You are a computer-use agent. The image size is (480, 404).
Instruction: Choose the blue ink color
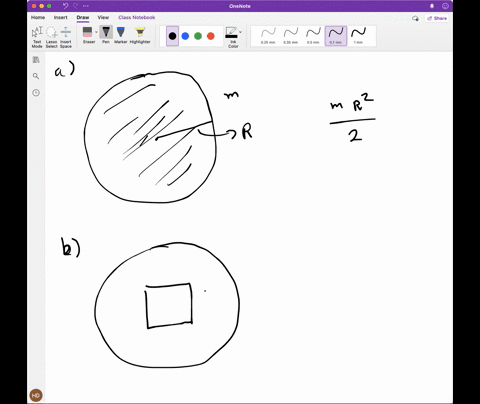[x=185, y=36]
